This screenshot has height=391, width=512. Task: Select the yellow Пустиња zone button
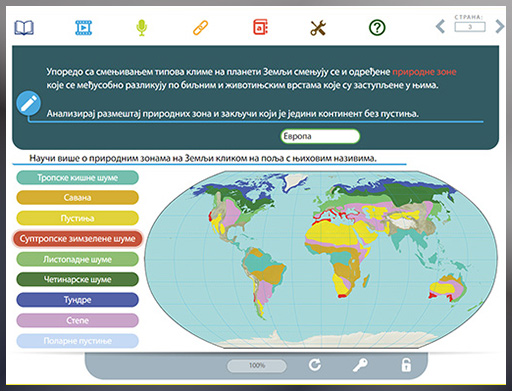pyautogui.click(x=77, y=218)
